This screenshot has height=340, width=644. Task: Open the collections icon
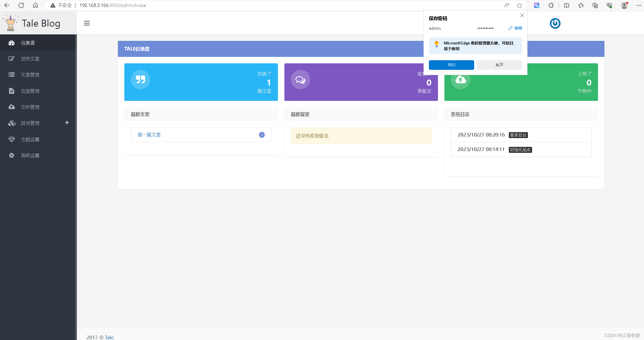coord(595,5)
